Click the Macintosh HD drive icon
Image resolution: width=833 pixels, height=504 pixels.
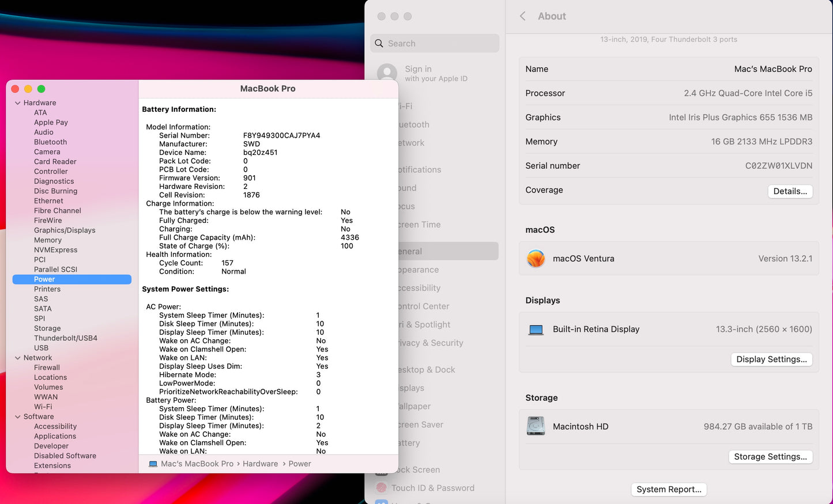(x=536, y=426)
